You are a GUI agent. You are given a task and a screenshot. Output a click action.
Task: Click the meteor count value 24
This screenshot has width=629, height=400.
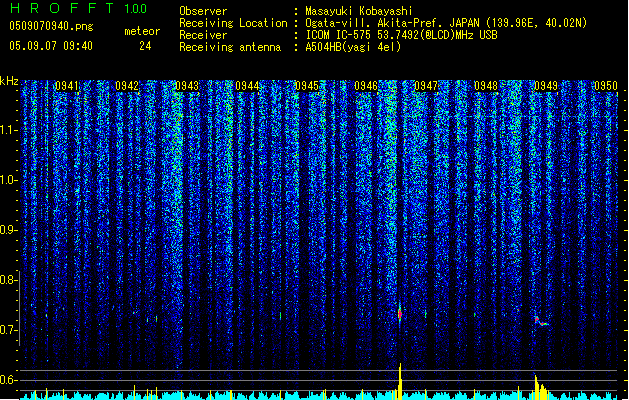pyautogui.click(x=145, y=46)
